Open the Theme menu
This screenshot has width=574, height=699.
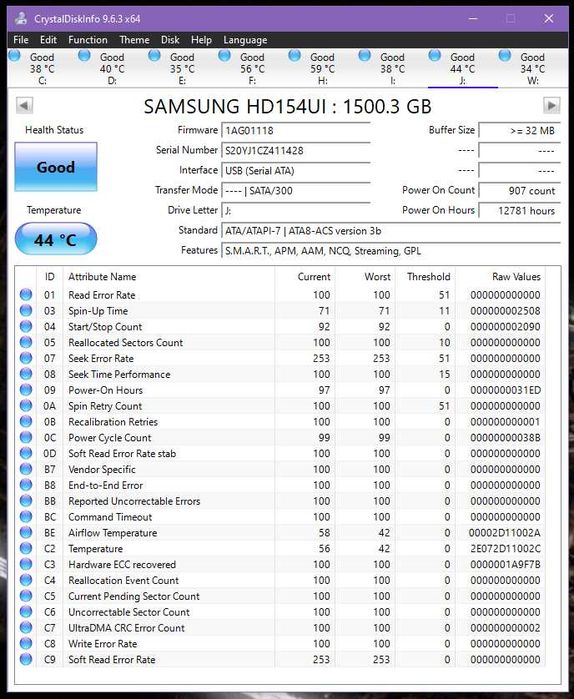(x=134, y=40)
